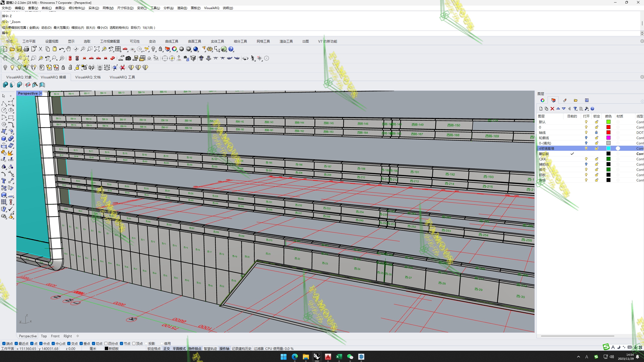The height and width of the screenshot is (362, 644).
Task: Switch to VisualARQ 文档 tab
Action: pyautogui.click(x=88, y=77)
